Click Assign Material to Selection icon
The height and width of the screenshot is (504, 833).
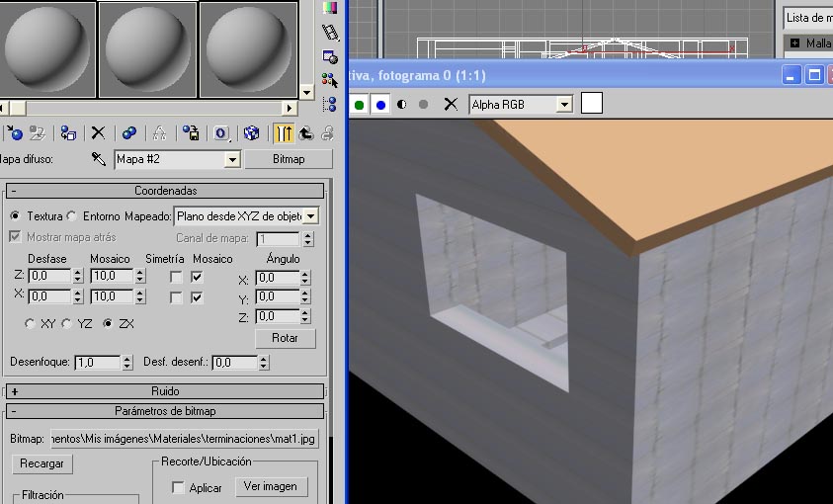(x=68, y=132)
